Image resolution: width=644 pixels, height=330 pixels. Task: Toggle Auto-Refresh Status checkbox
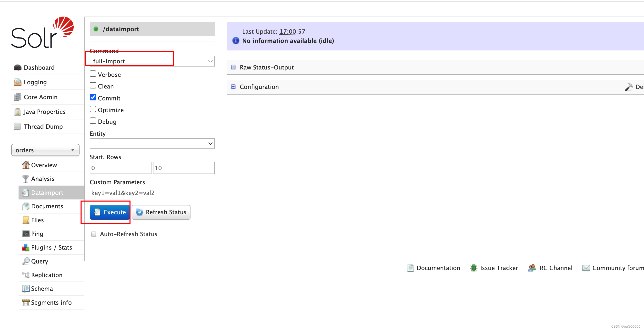point(93,234)
